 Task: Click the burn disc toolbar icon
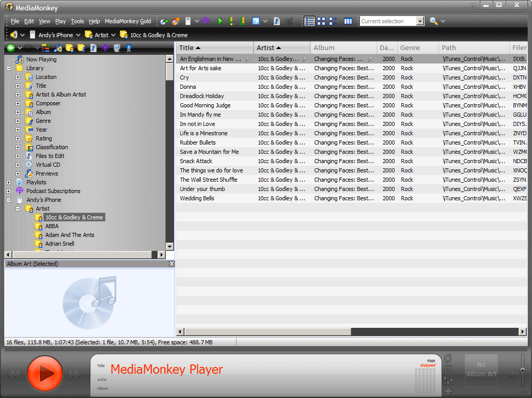(176, 21)
